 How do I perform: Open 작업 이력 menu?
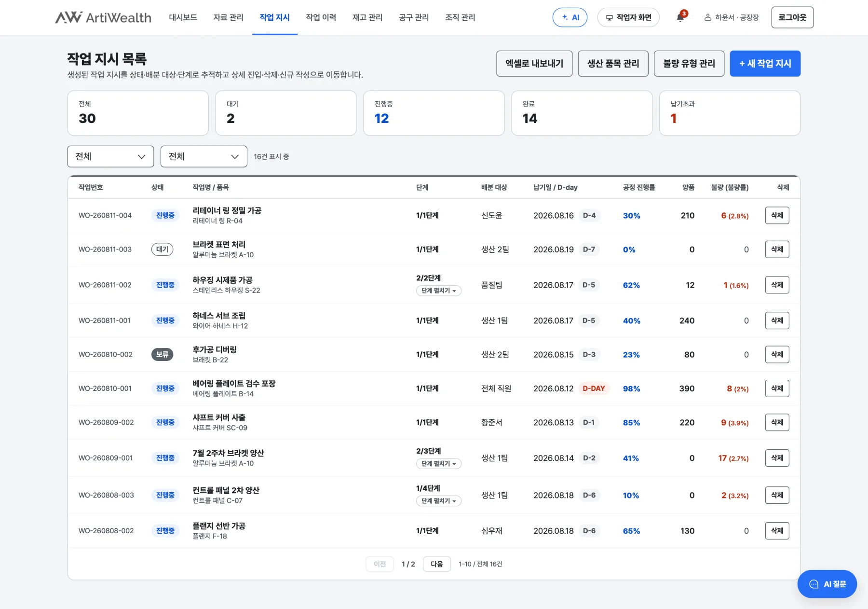point(321,17)
